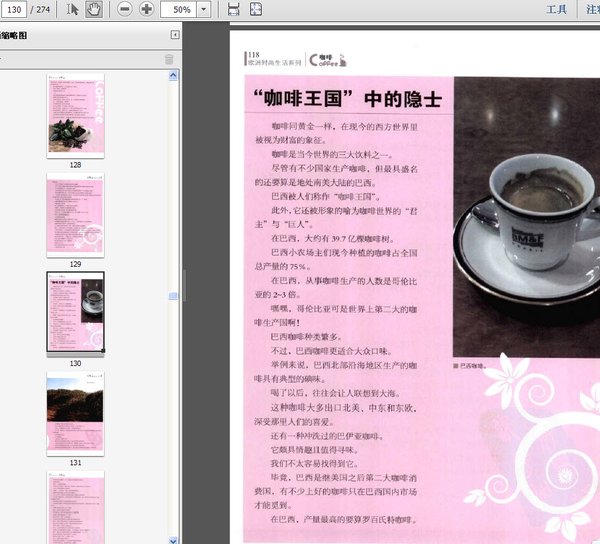Click the trash icon in thumbnails panel
600x544 pixels.
(169, 60)
